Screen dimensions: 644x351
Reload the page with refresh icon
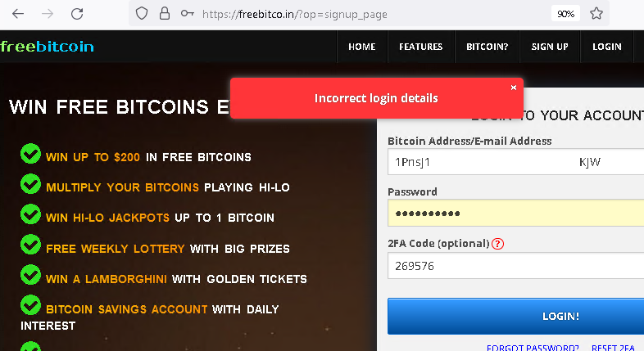(x=77, y=14)
